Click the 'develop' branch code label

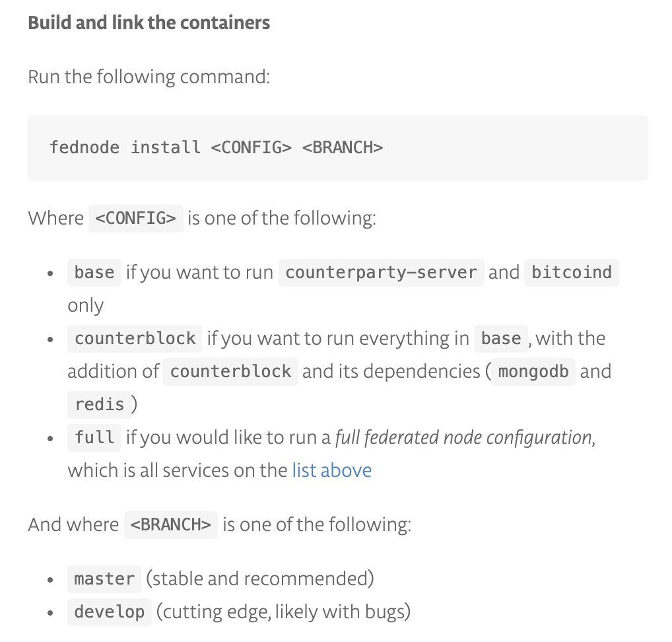point(110,612)
